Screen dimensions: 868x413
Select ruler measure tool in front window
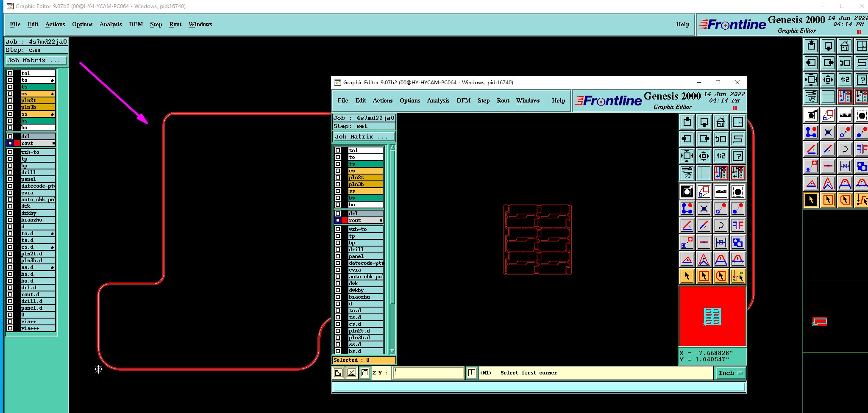(721, 191)
